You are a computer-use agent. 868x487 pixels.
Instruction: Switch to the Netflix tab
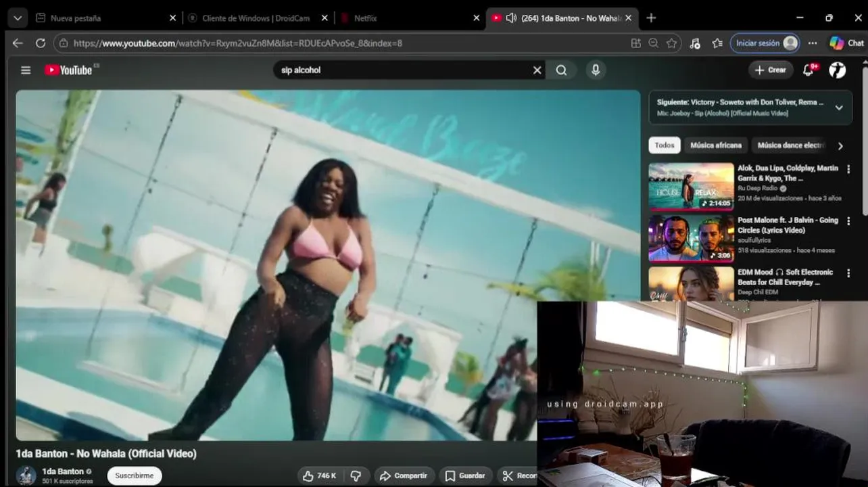coord(410,18)
